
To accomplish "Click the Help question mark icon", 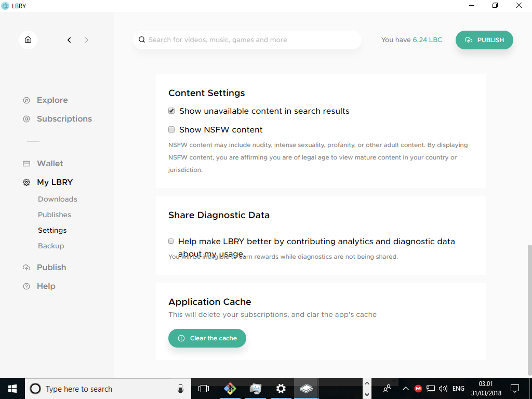I will point(26,286).
